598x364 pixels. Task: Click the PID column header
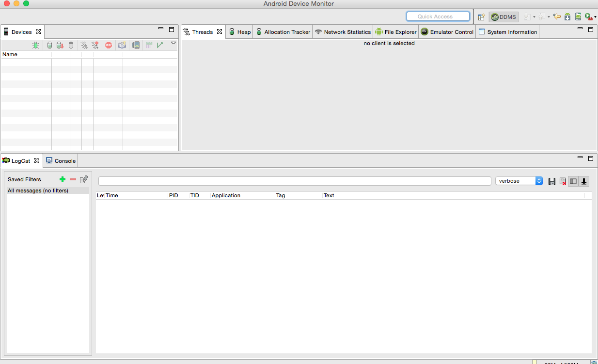(178, 195)
